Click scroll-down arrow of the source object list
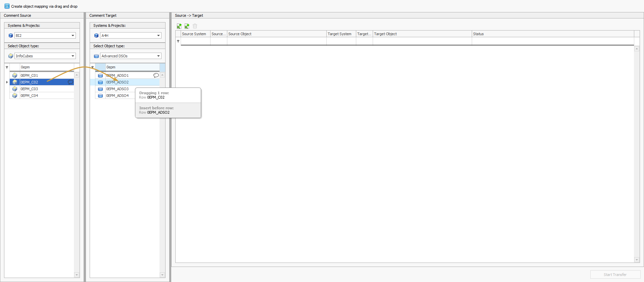This screenshot has width=644, height=282. (77, 275)
